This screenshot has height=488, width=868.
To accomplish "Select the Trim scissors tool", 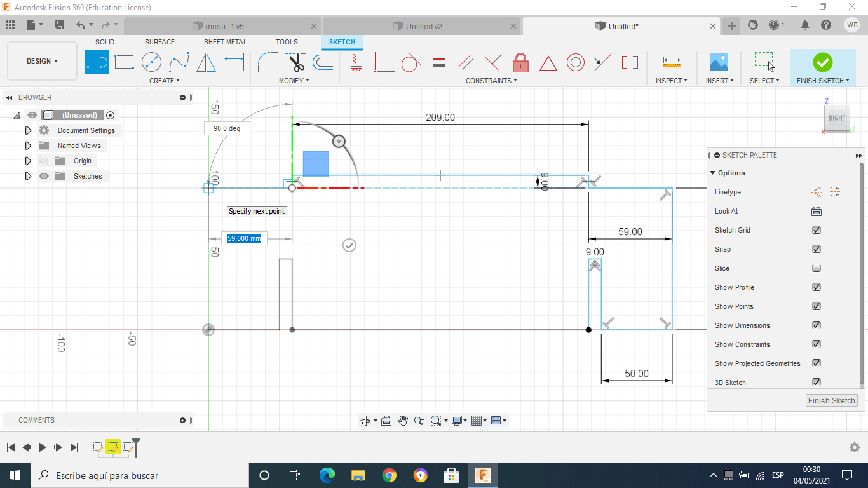I will [295, 62].
